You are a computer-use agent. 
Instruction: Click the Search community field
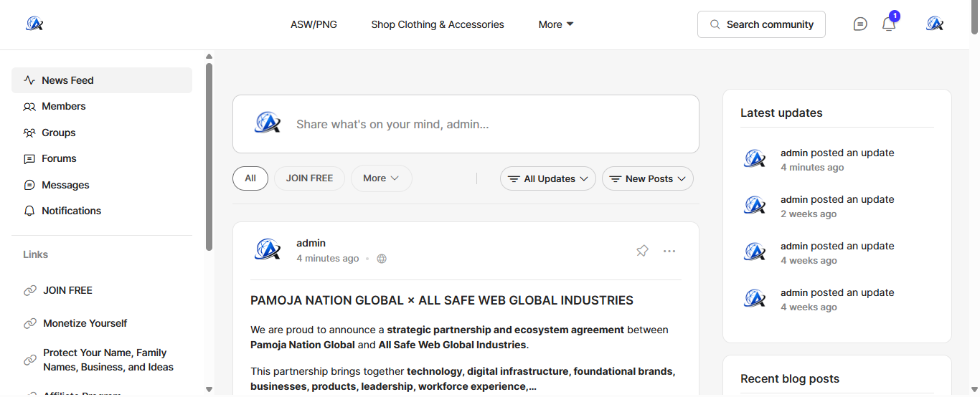point(761,24)
